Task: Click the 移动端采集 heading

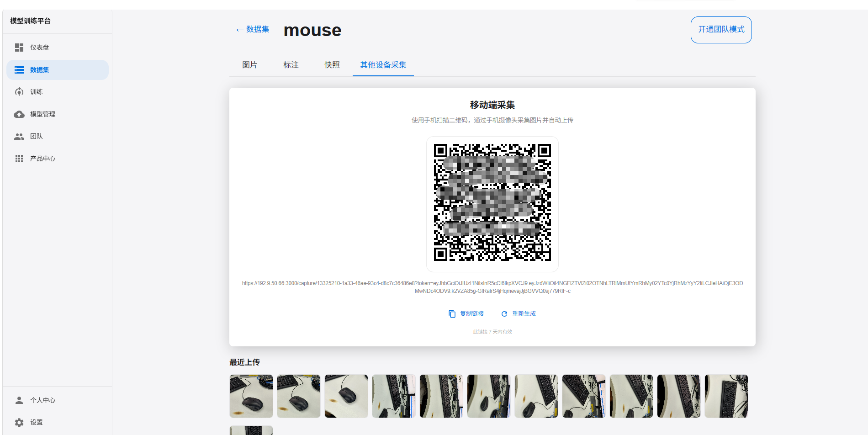Action: click(492, 105)
